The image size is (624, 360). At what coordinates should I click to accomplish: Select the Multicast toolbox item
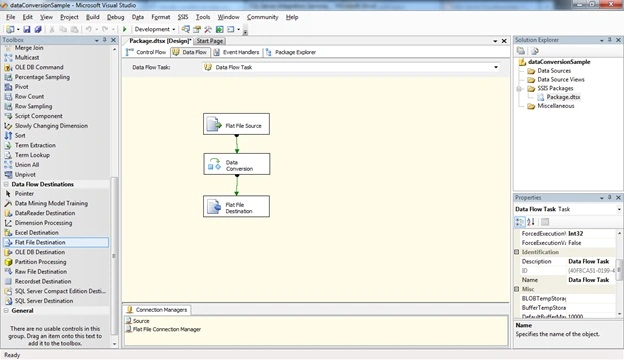[x=27, y=57]
